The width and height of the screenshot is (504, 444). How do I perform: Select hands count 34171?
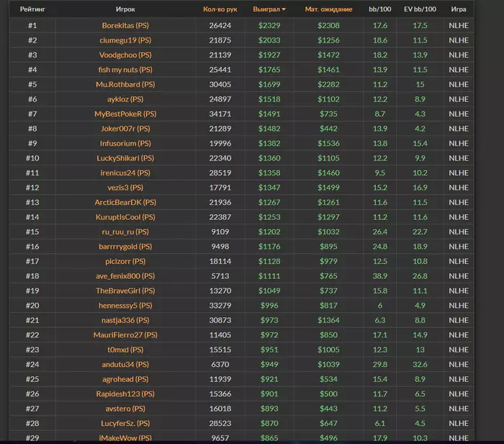tap(220, 114)
